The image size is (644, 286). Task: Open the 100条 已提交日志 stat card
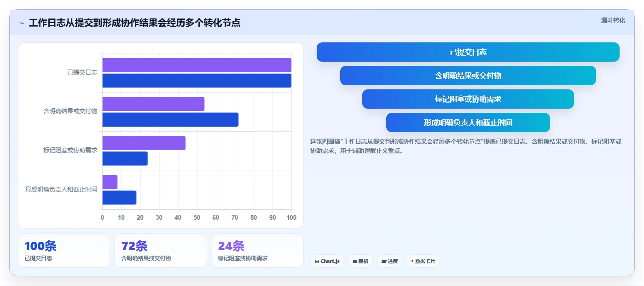[x=64, y=251]
